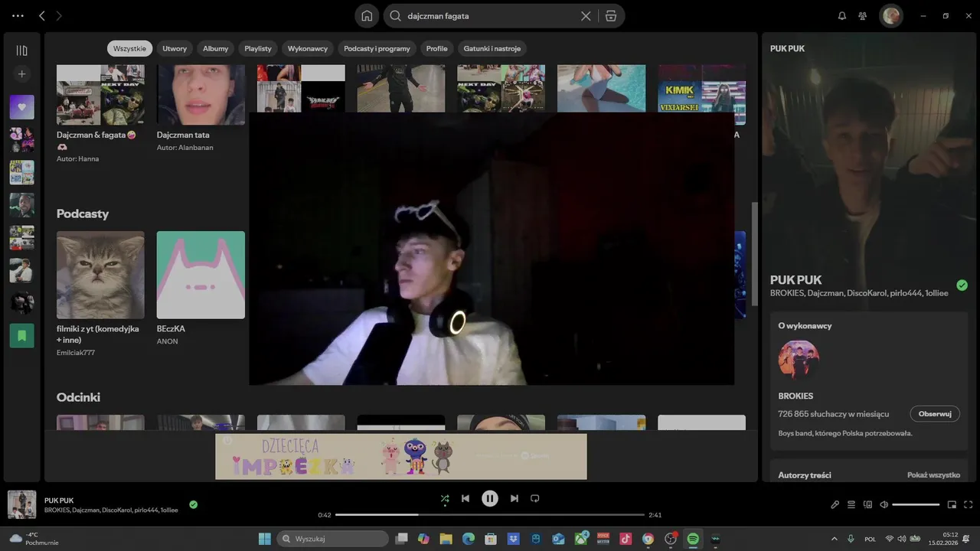The width and height of the screenshot is (980, 551).
Task: Open Spotify Home via house icon
Action: pyautogui.click(x=367, y=15)
